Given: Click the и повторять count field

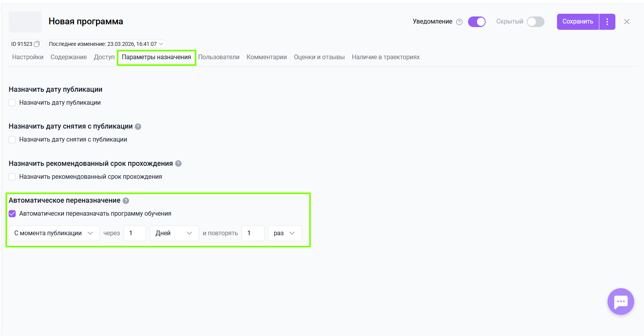Looking at the screenshot, I should pyautogui.click(x=253, y=233).
